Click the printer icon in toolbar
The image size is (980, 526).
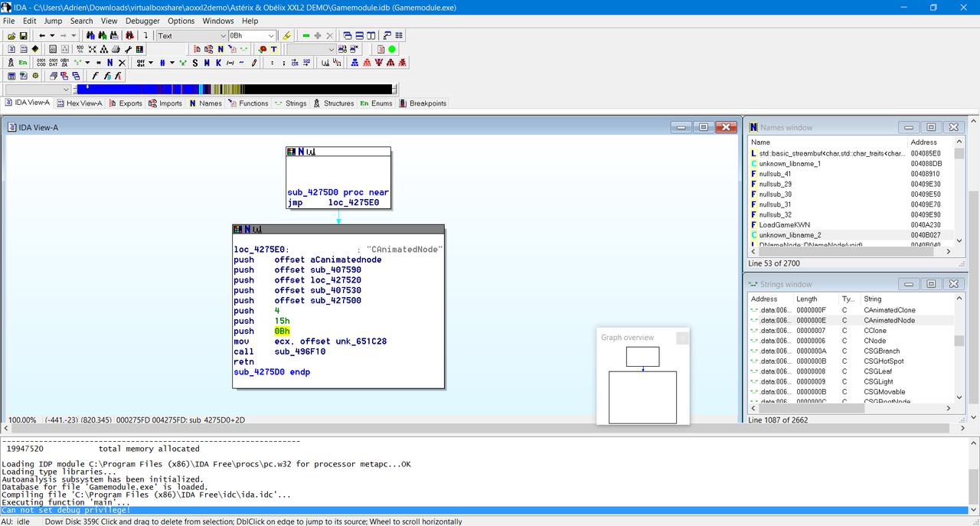[116, 50]
